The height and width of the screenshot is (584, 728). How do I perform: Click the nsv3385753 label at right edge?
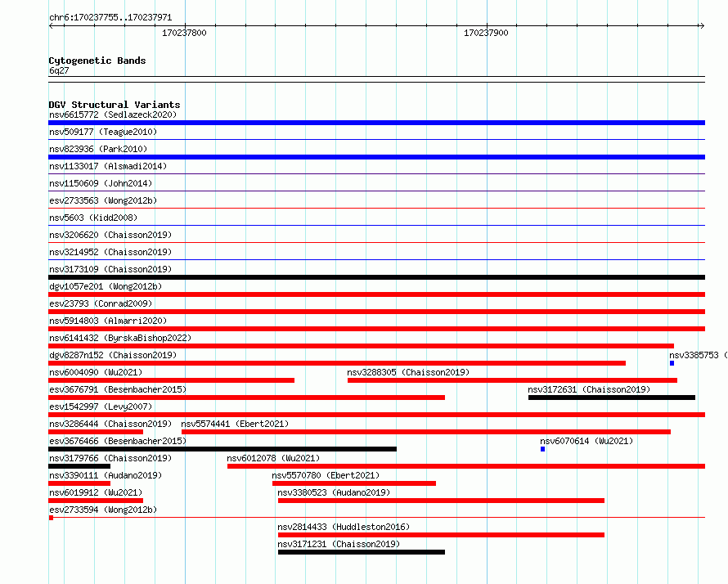699,355
